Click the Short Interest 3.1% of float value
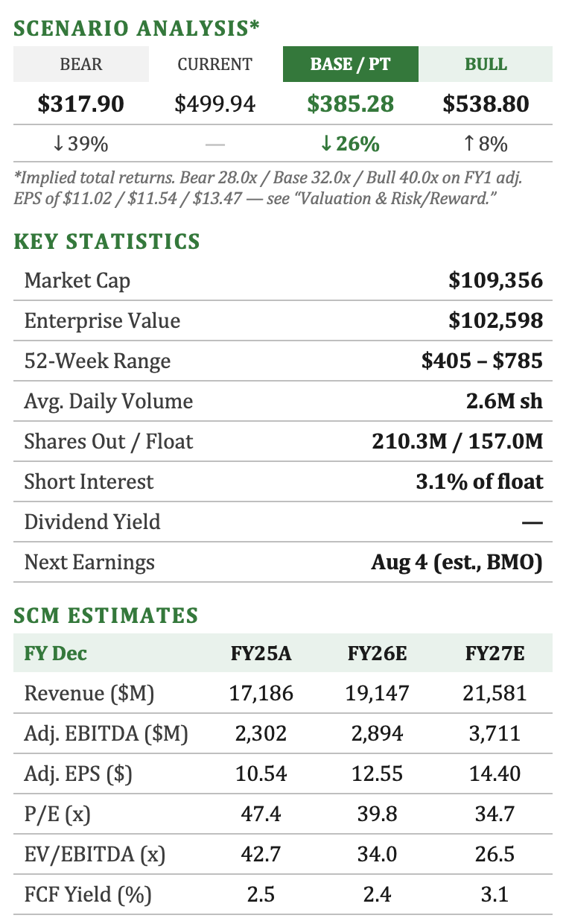The width and height of the screenshot is (566, 924). [x=480, y=481]
